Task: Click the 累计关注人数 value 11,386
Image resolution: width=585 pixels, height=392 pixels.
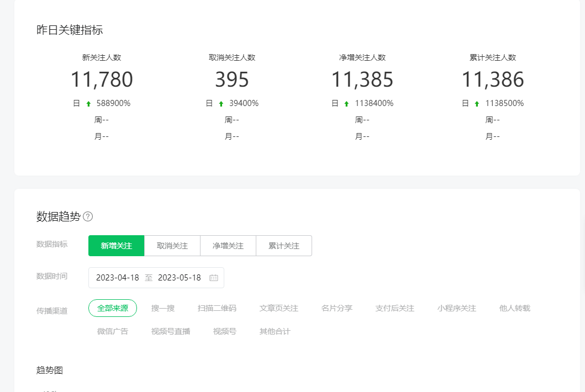Action: (493, 80)
